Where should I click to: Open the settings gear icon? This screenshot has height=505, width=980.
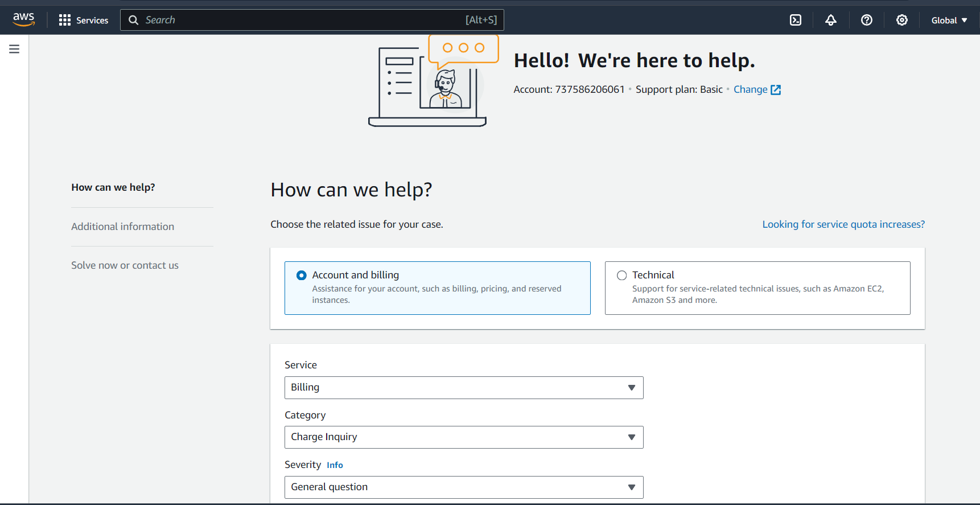tap(901, 20)
